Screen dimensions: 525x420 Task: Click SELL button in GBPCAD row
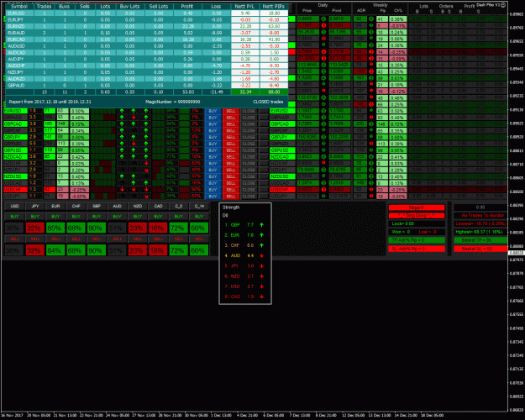pyautogui.click(x=231, y=124)
